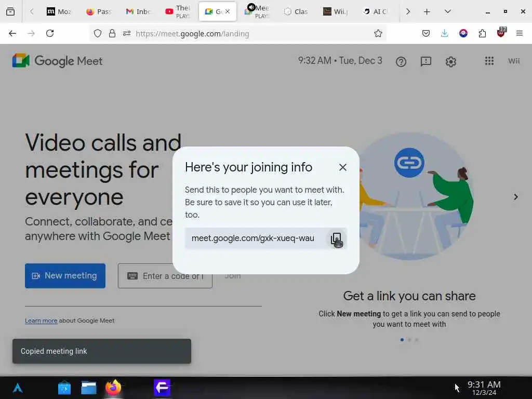Open the file manager from taskbar

pos(88,388)
